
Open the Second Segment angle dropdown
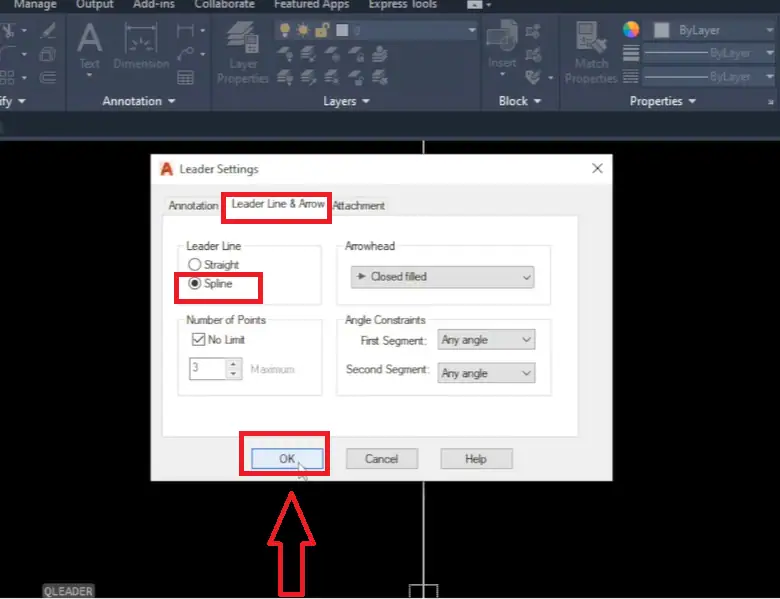click(486, 373)
